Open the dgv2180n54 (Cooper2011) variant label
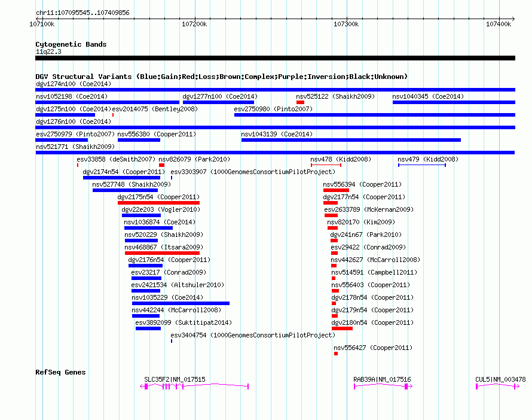 (372, 322)
